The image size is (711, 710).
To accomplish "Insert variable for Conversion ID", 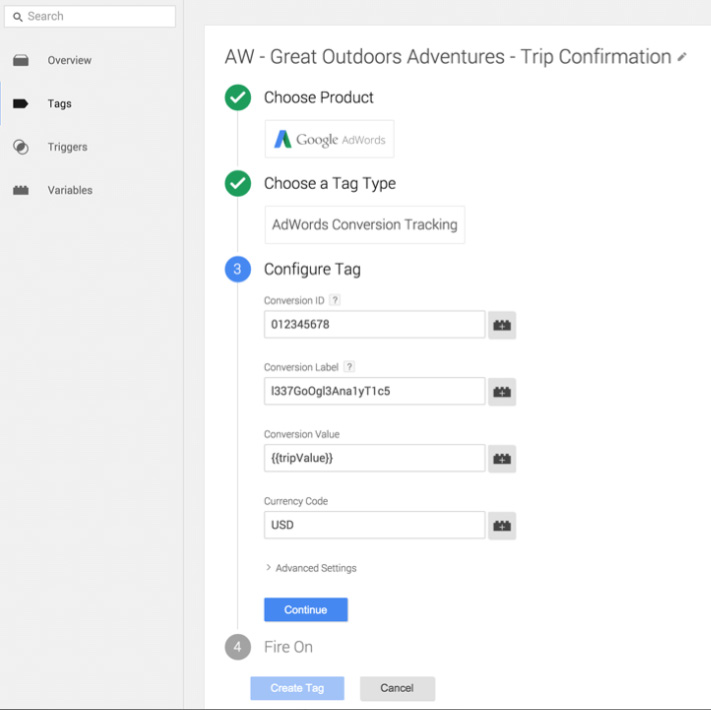I will point(502,325).
